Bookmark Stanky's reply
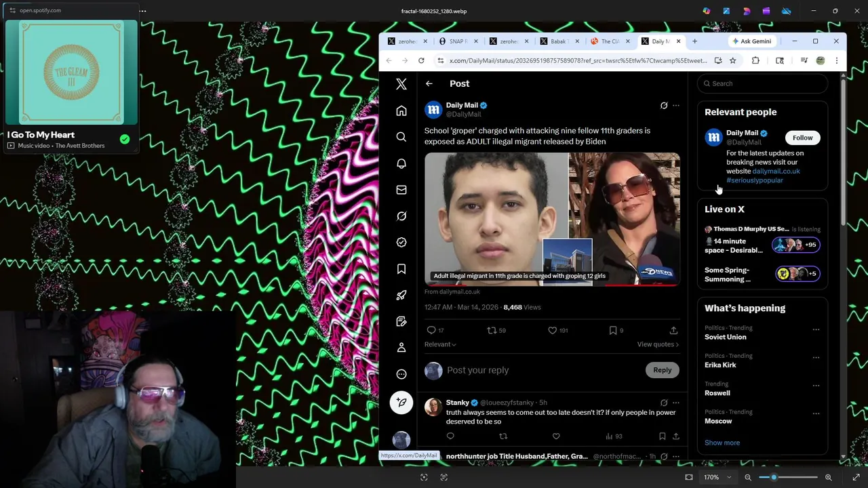Viewport: 868px width, 488px height. [x=663, y=436]
